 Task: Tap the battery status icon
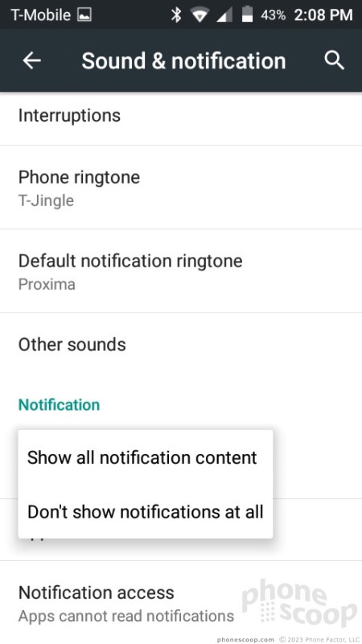click(247, 14)
